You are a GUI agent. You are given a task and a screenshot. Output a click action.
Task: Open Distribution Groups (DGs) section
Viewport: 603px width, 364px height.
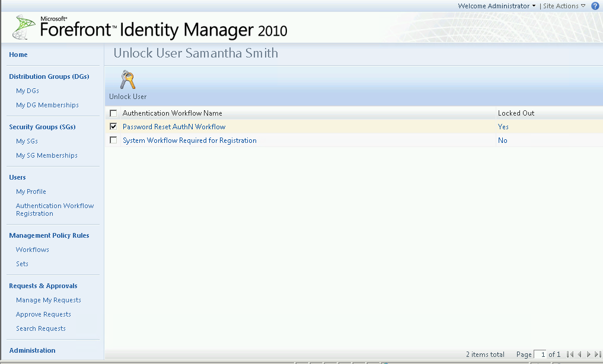click(x=49, y=76)
